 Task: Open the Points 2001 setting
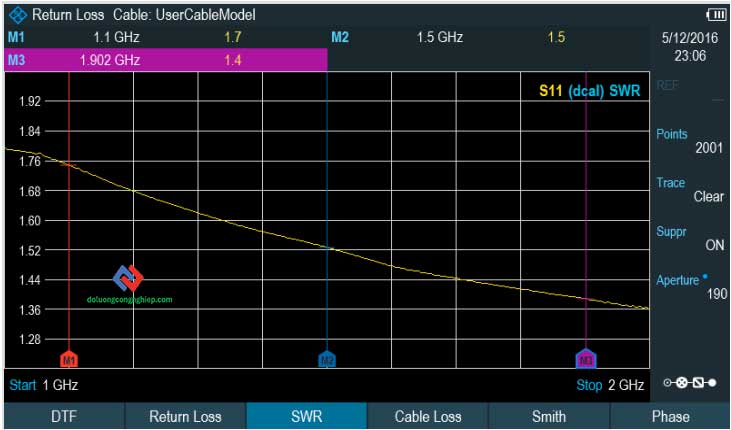(690, 141)
